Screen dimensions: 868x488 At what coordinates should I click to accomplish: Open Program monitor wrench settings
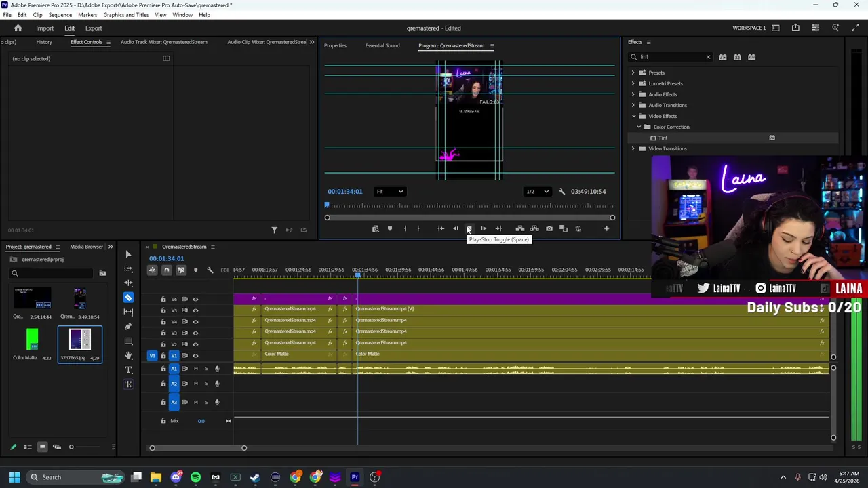click(x=561, y=191)
